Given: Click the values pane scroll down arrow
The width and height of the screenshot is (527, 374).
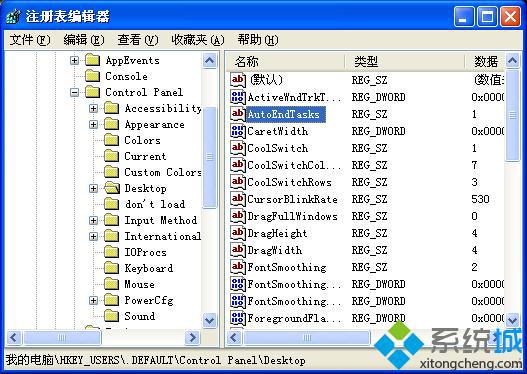Looking at the screenshot, I should 513,320.
